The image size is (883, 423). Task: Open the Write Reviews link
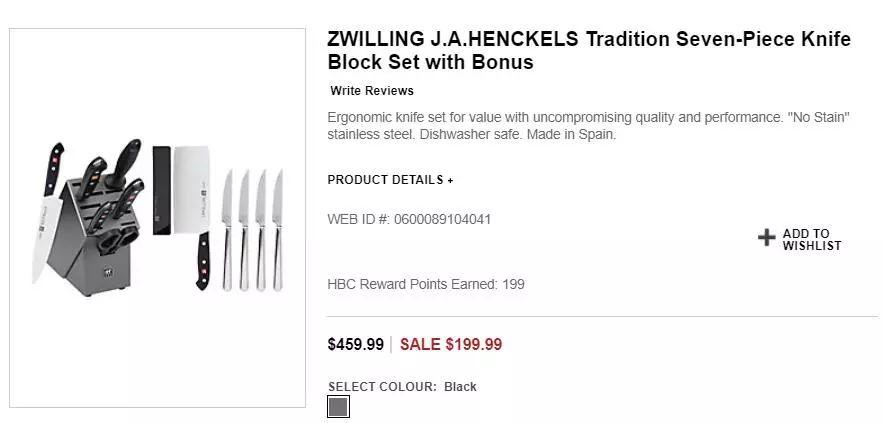pos(372,91)
